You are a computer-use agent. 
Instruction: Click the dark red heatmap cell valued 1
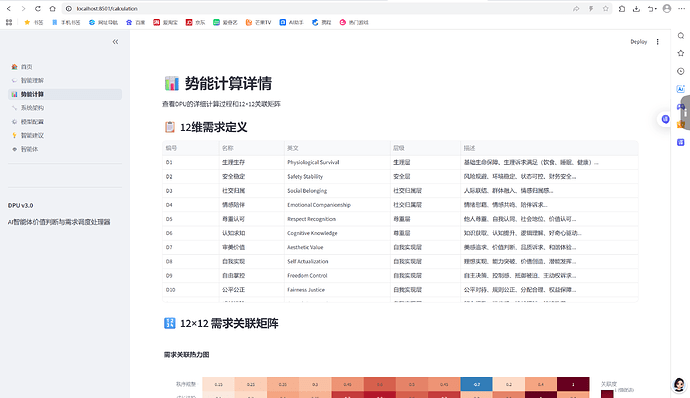[573, 384]
